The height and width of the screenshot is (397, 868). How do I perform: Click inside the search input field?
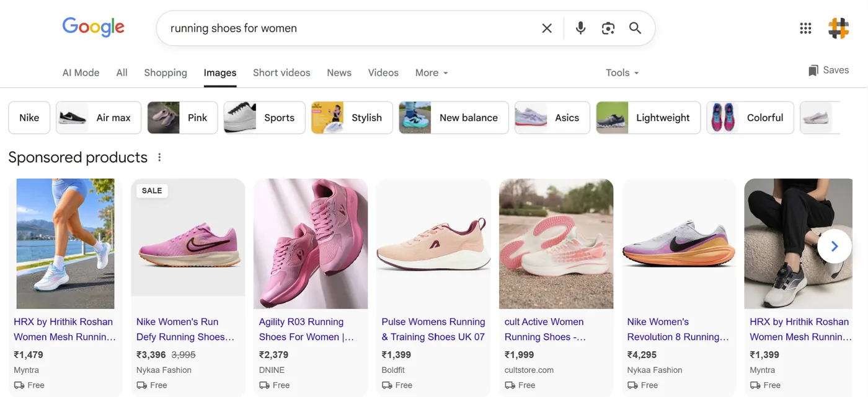click(x=350, y=28)
